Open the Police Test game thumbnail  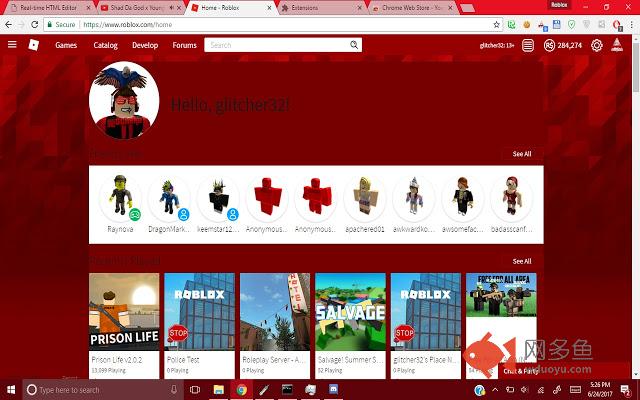point(200,312)
